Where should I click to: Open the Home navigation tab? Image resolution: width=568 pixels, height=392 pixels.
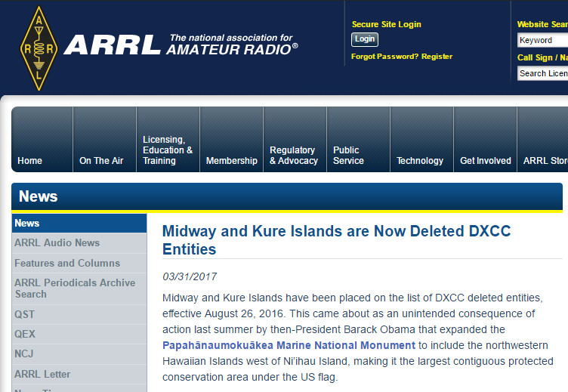coord(30,161)
